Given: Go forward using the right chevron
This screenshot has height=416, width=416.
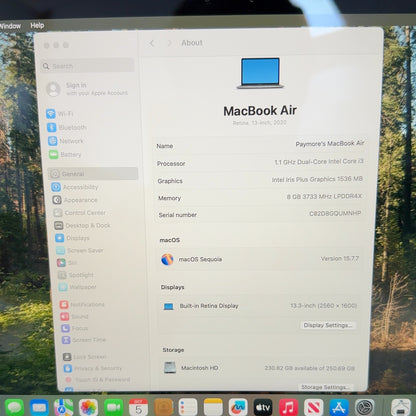Looking at the screenshot, I should (x=169, y=43).
